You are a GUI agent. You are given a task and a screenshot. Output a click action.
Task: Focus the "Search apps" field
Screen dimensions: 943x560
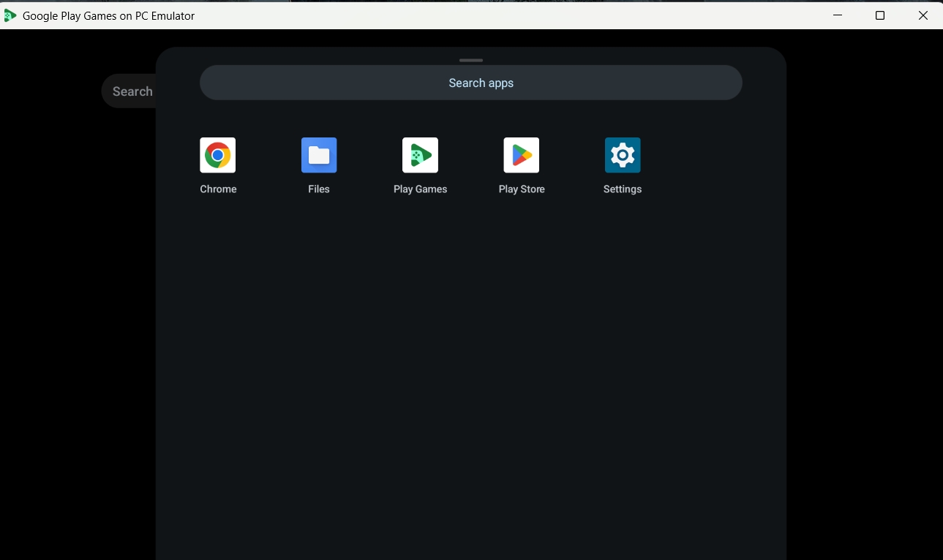tap(471, 83)
